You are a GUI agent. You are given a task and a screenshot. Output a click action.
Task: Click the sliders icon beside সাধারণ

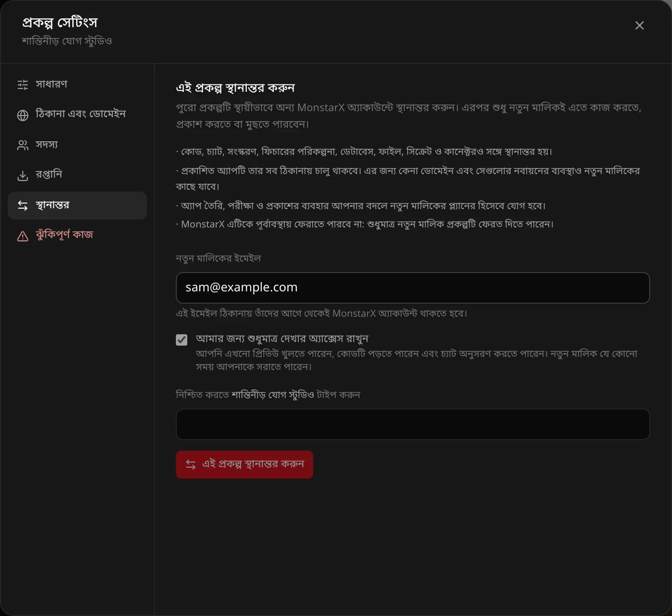click(23, 84)
